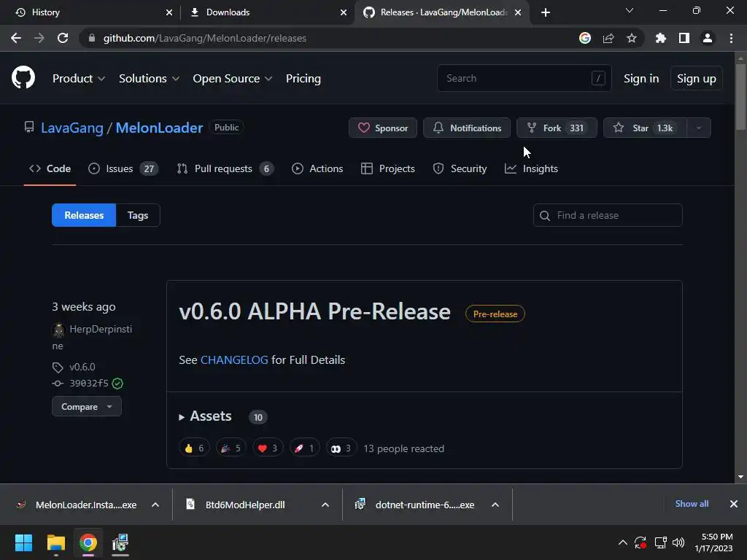Open the volume control in system tray

(678, 542)
